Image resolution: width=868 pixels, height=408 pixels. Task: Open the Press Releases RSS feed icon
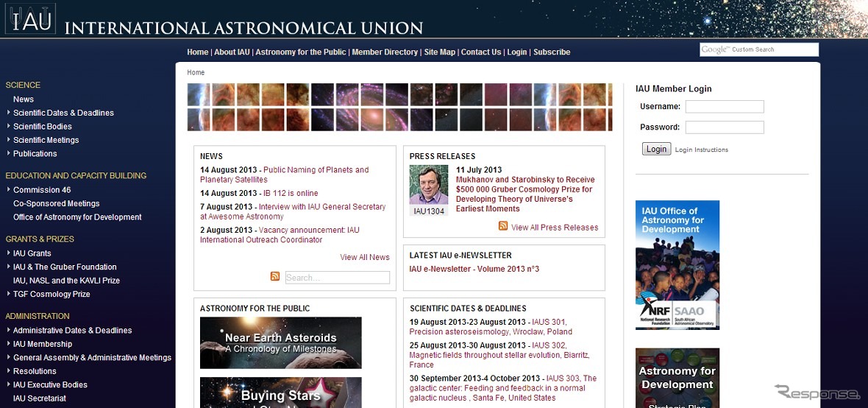[x=503, y=225]
